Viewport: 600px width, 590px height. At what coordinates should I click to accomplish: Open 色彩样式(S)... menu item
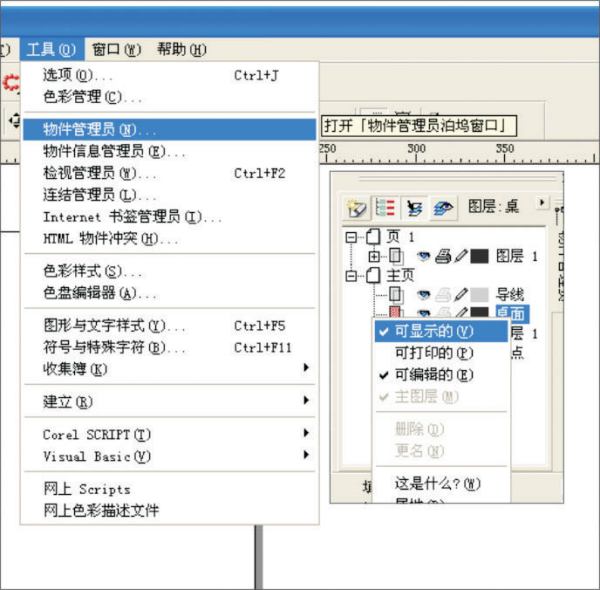(x=168, y=271)
